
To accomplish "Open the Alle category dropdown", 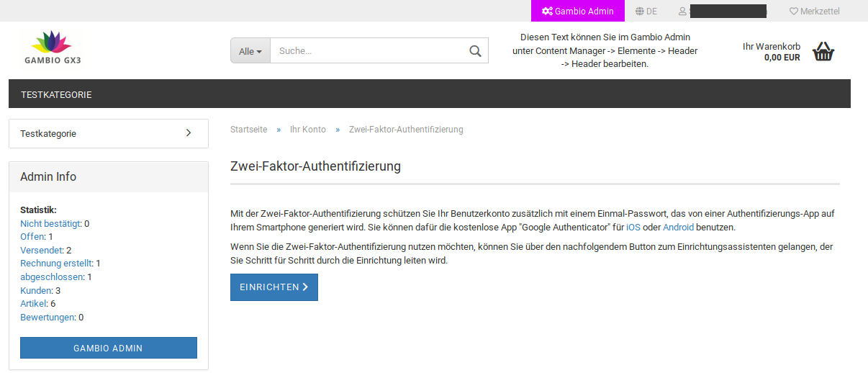I will (250, 51).
